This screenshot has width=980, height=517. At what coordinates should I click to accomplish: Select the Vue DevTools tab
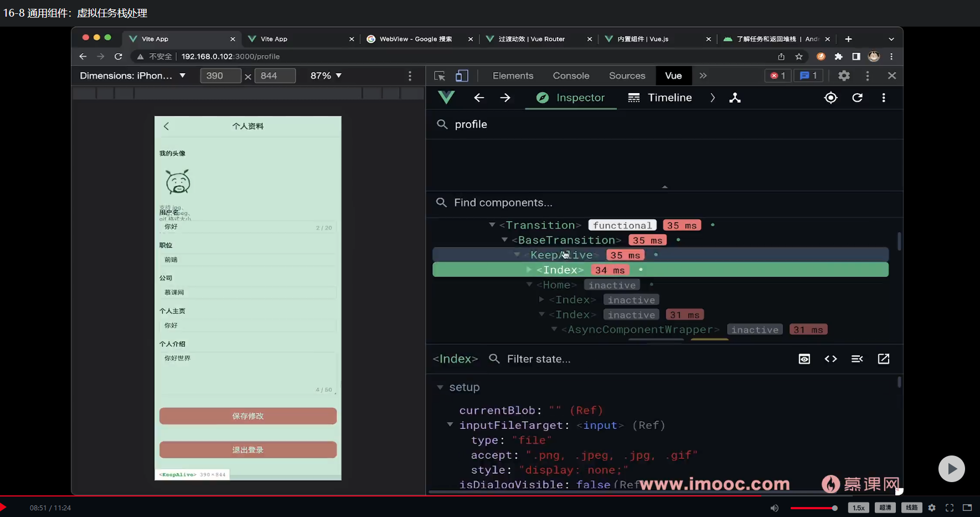(x=673, y=75)
